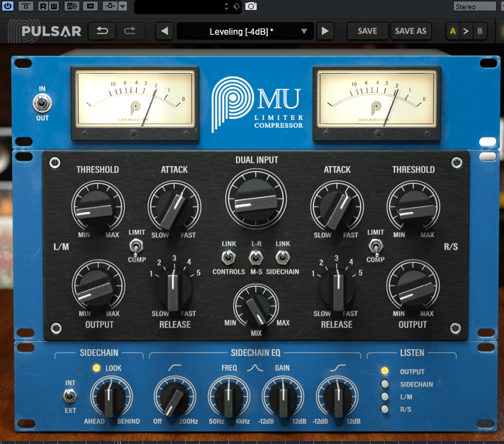Click the AHEAD/BEHIND lookahead knob

tap(111, 397)
